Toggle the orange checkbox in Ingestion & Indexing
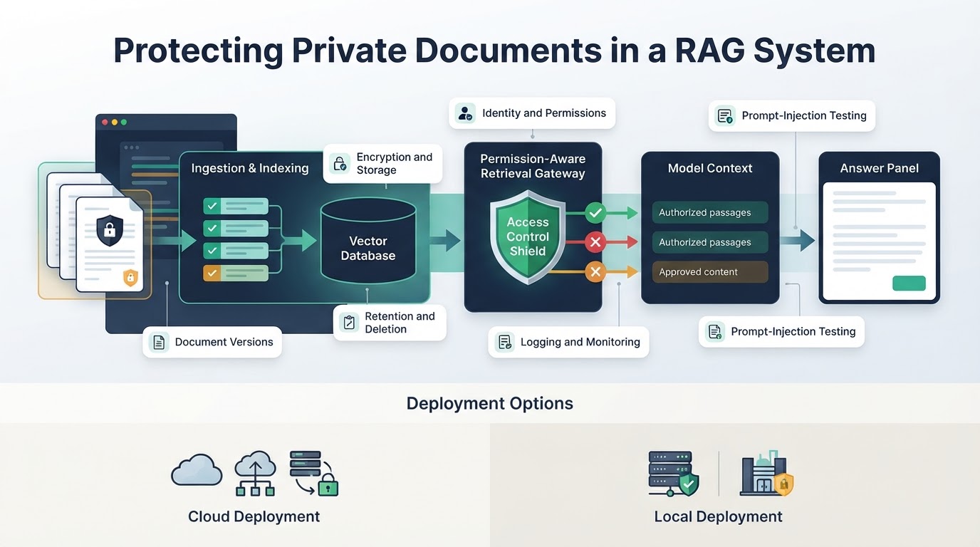Image resolution: width=980 pixels, height=547 pixels. (212, 272)
